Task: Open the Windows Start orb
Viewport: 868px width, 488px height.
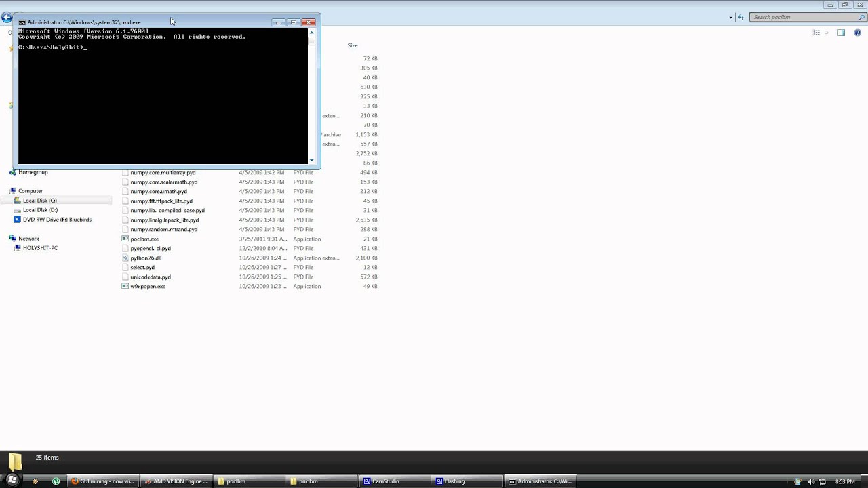Action: (12, 480)
